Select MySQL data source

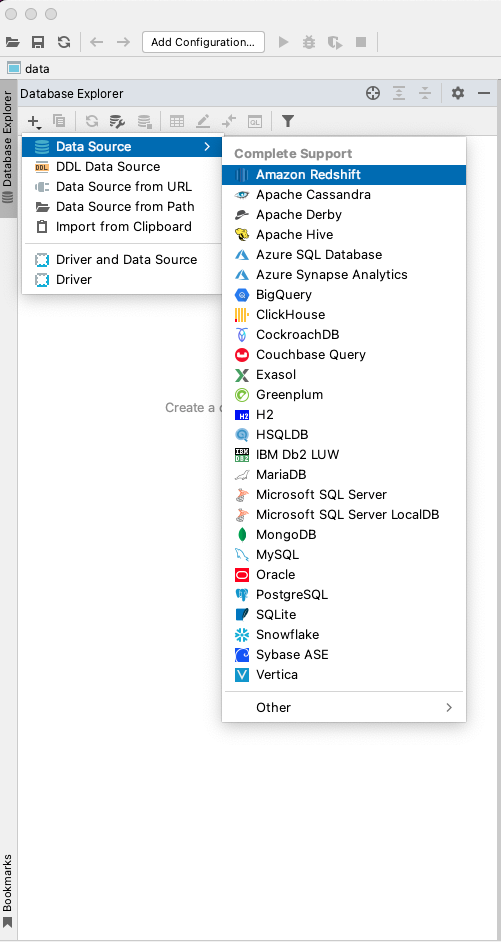[344, 555]
